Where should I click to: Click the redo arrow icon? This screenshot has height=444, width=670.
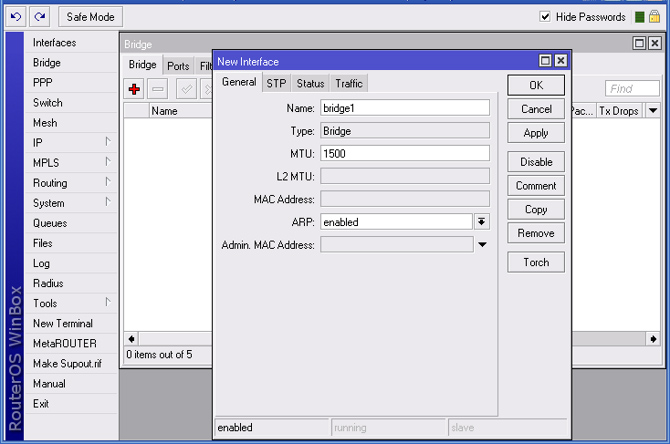(x=39, y=16)
